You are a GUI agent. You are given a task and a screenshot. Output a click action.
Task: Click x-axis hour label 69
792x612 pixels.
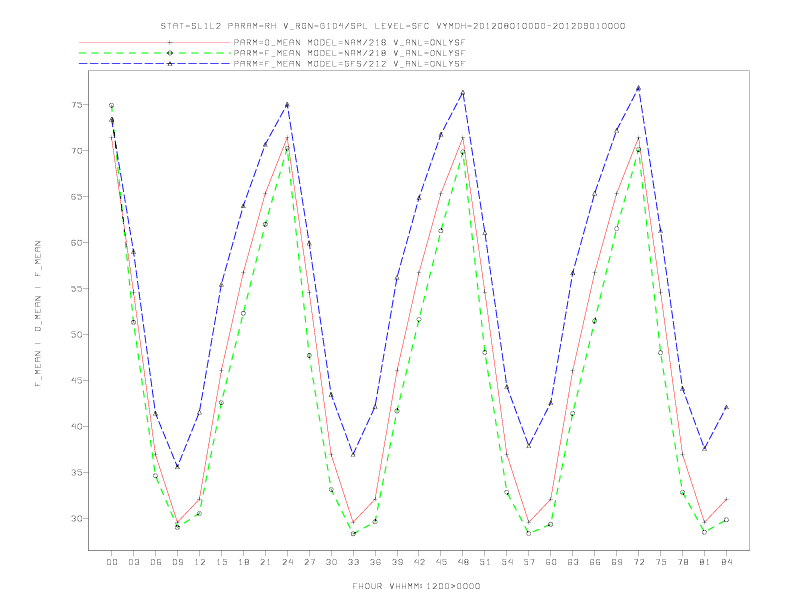click(x=617, y=562)
